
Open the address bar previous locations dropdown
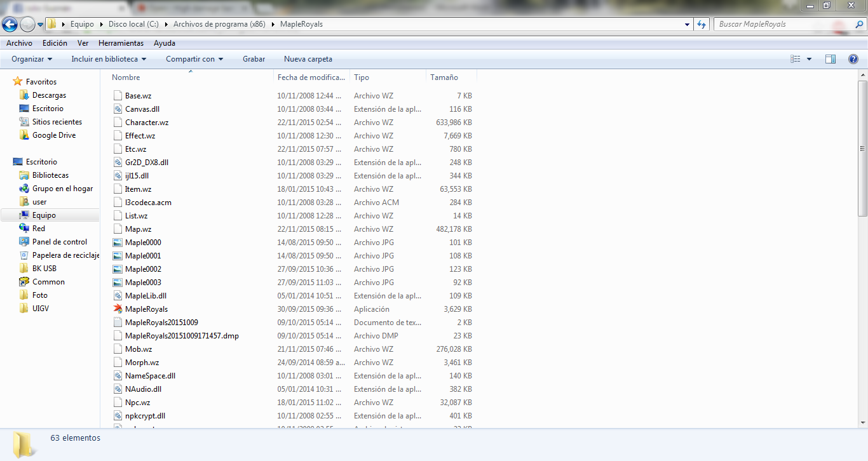688,24
